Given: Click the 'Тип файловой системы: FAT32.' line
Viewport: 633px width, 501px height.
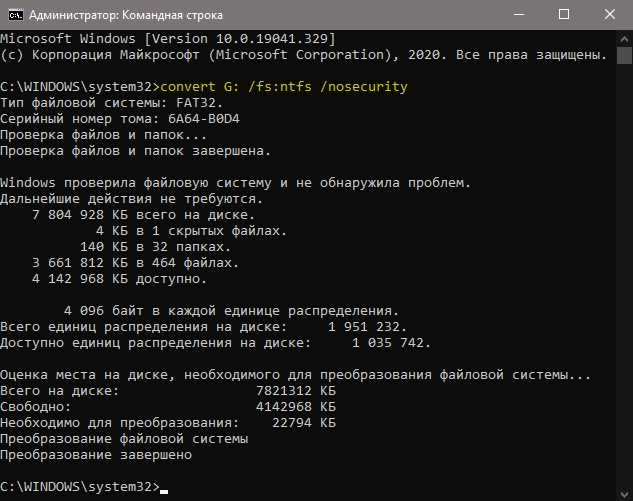Looking at the screenshot, I should pos(111,103).
